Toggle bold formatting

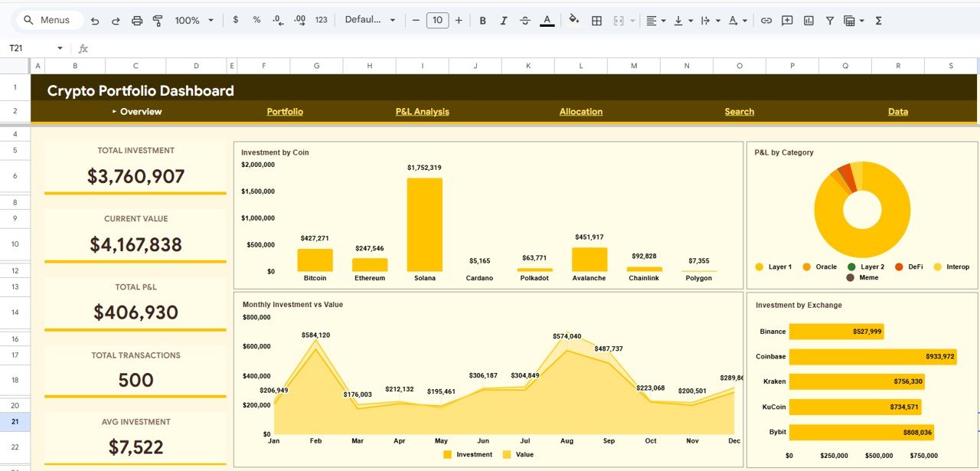pos(482,21)
